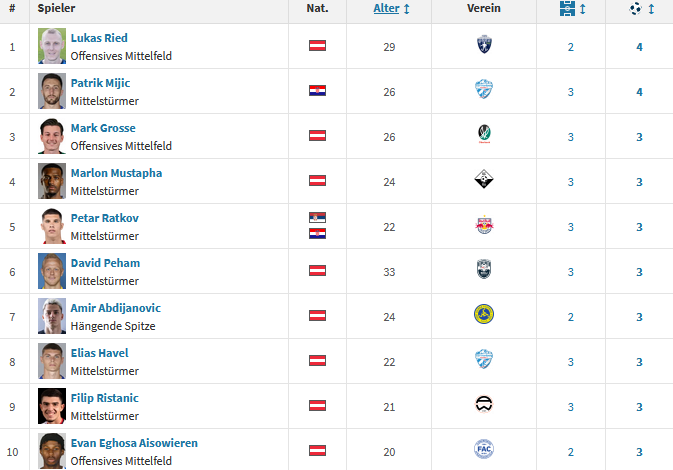Open Lukas Ried's club crest
The width and height of the screenshot is (673, 470).
pos(484,46)
